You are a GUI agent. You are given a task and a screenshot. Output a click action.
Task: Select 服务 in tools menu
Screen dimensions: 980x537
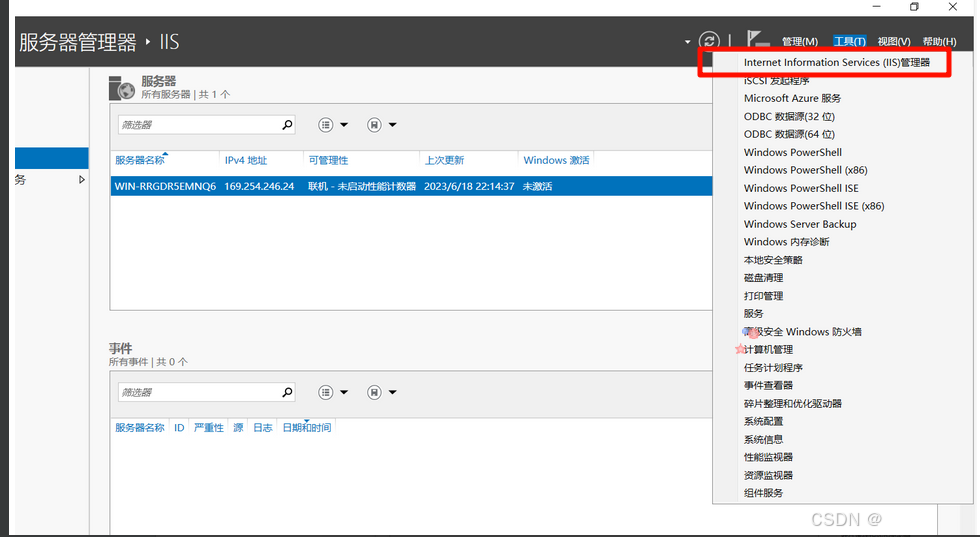point(753,313)
